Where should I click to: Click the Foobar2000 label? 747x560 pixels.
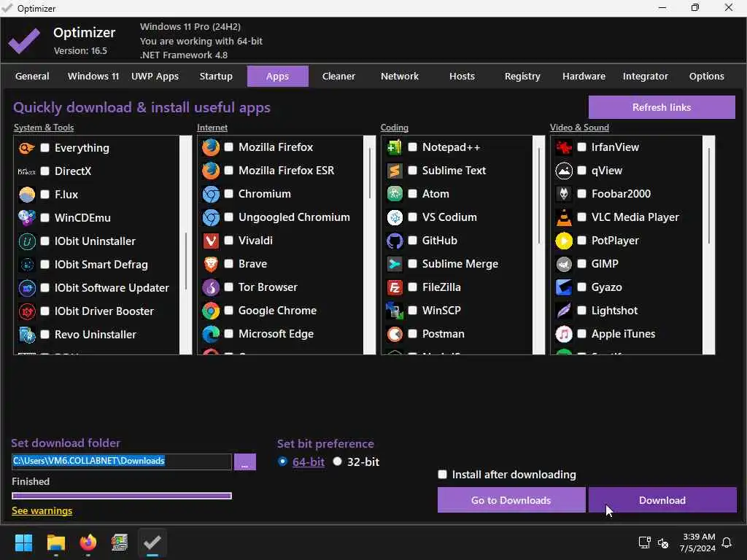[621, 194]
